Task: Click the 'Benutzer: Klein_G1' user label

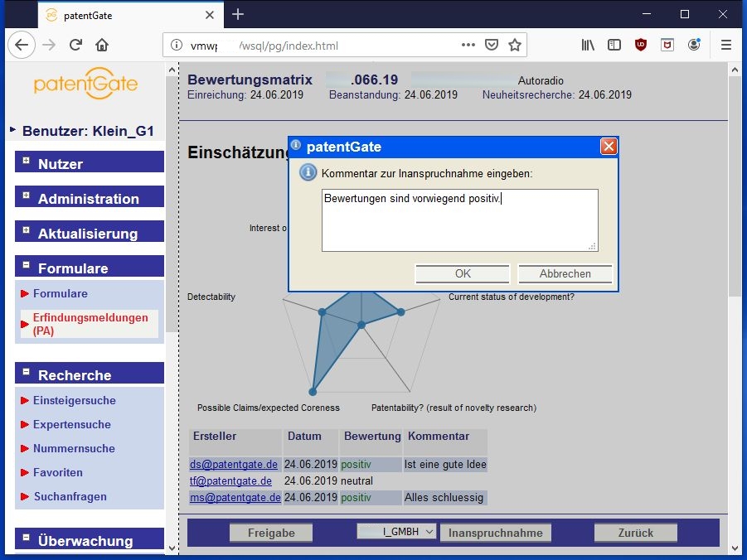Action: tap(88, 131)
